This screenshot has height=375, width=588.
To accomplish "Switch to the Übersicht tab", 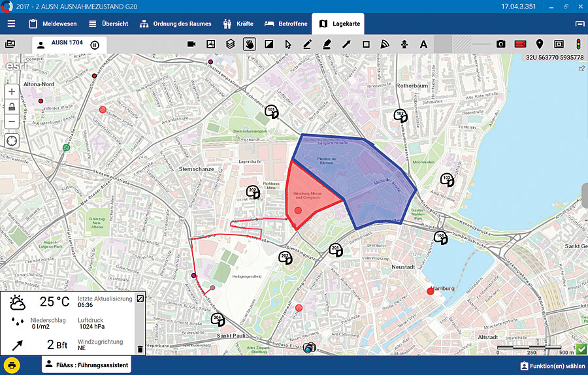I will tap(108, 24).
